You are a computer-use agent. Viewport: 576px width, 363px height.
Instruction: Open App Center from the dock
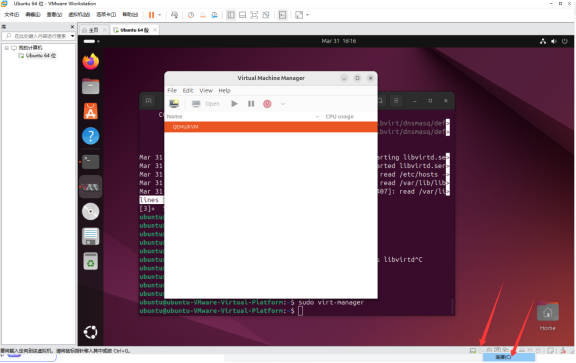[91, 111]
